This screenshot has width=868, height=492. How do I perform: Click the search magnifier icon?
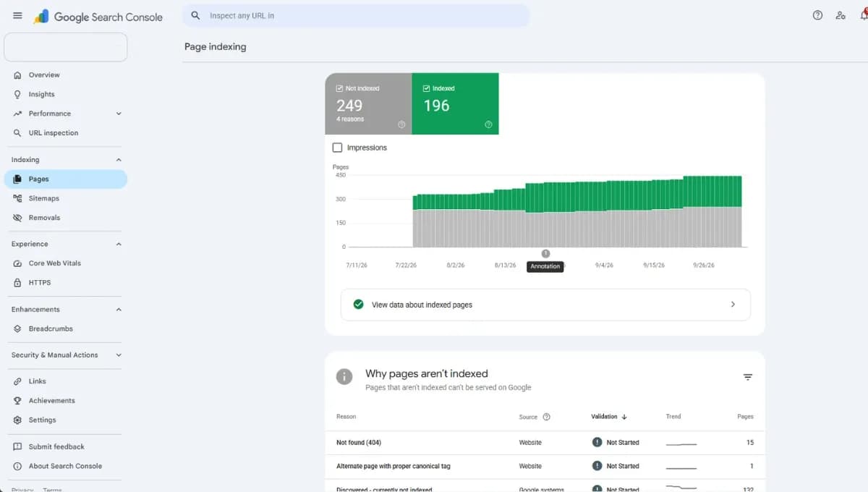(195, 15)
